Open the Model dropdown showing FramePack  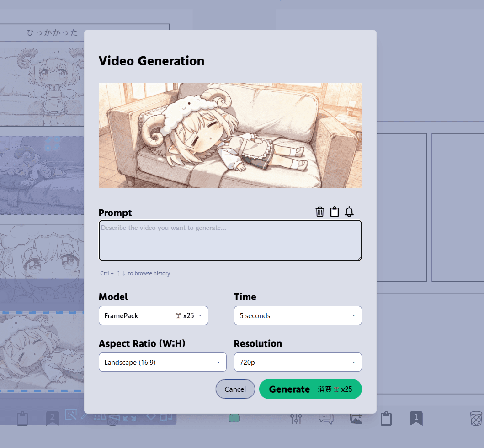(153, 315)
